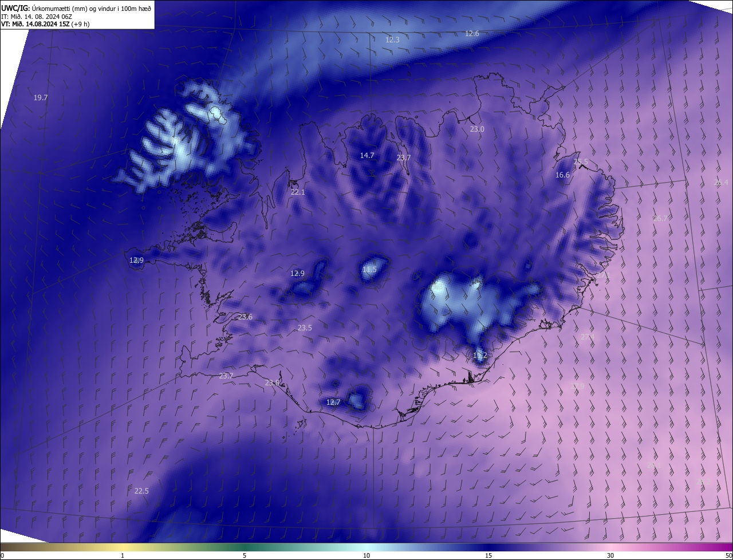This screenshot has width=733, height=560.
Task: Select the '19.7' value label
Action: pos(41,98)
